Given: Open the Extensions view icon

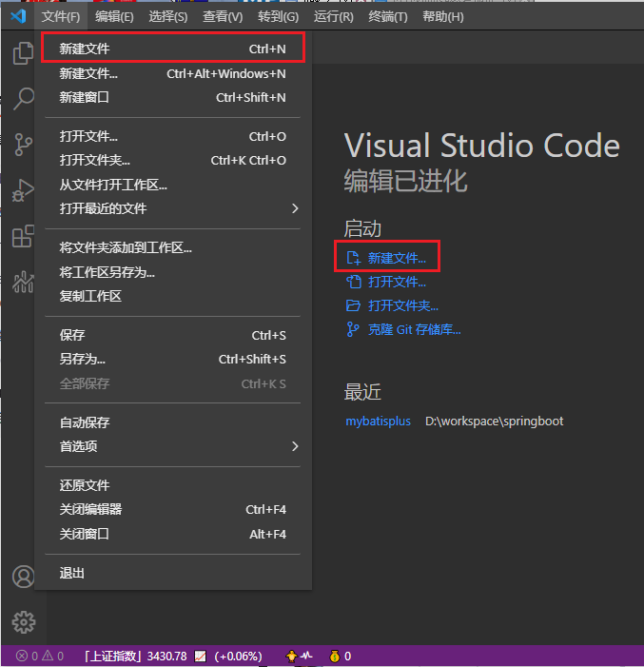Looking at the screenshot, I should [23, 236].
